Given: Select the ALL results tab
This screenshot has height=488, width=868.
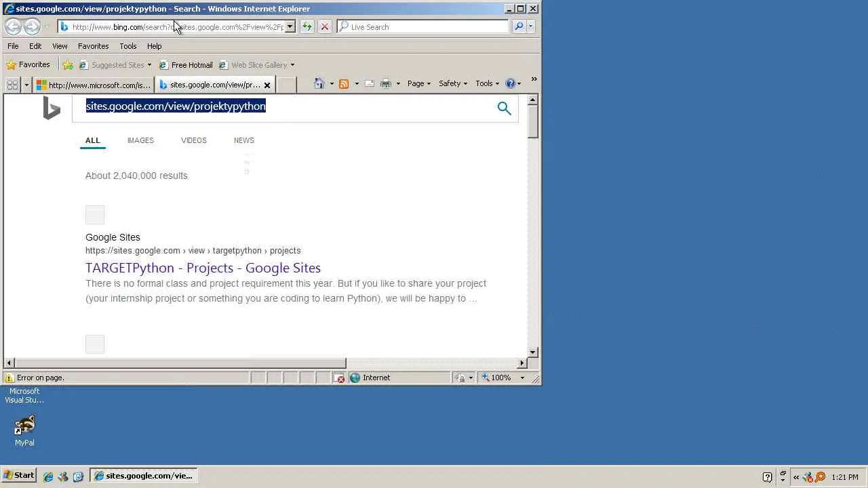Looking at the screenshot, I should tap(92, 140).
